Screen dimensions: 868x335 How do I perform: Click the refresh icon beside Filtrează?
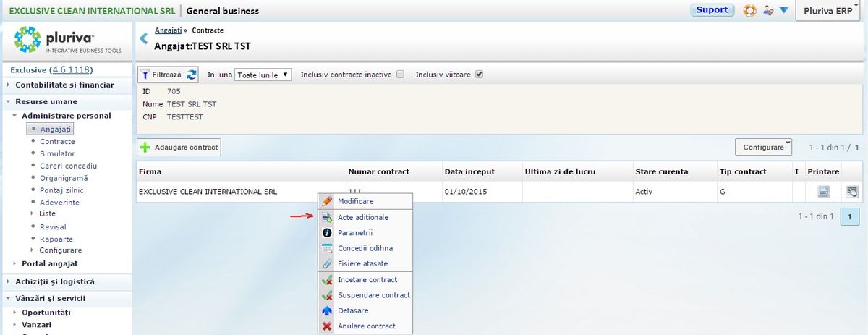pyautogui.click(x=192, y=75)
